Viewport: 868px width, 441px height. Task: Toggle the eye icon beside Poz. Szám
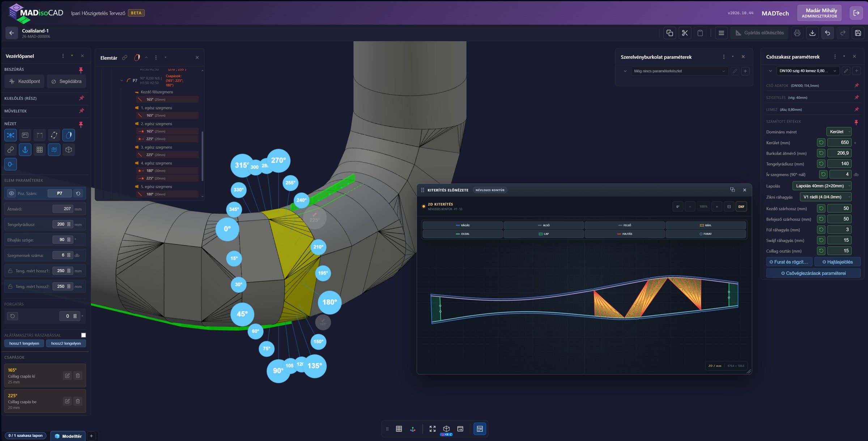pos(11,193)
